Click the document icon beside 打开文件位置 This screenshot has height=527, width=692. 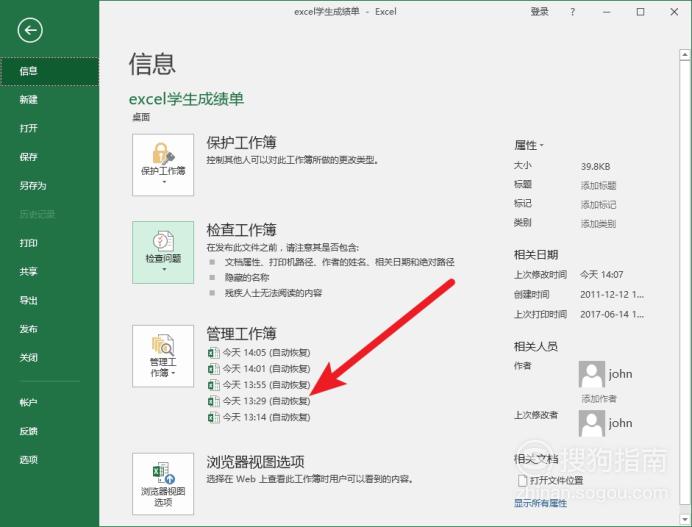pyautogui.click(x=522, y=480)
